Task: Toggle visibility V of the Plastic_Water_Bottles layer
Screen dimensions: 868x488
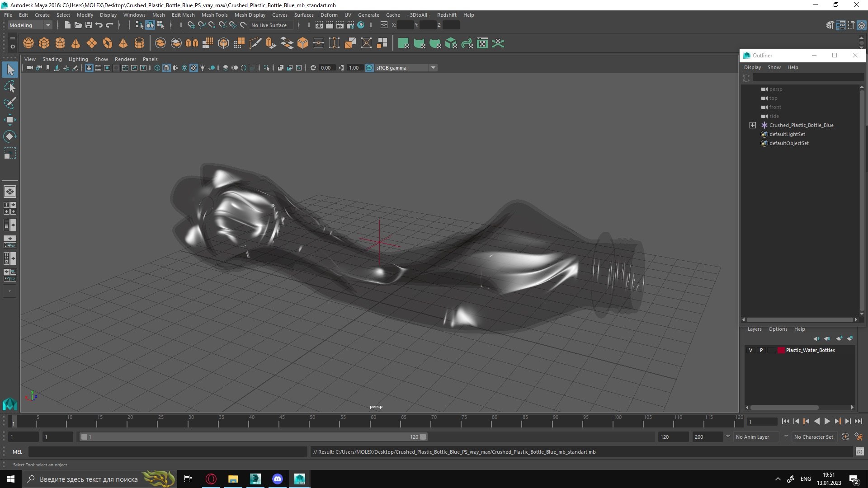Action: coord(751,350)
